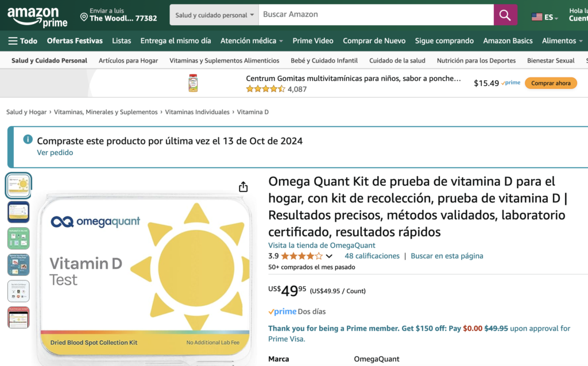Select the second product thumbnail
This screenshot has height=366, width=588.
(18, 212)
